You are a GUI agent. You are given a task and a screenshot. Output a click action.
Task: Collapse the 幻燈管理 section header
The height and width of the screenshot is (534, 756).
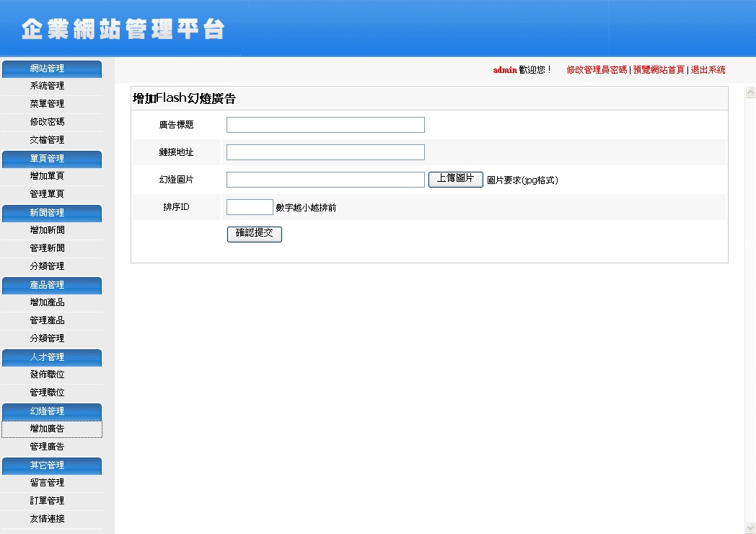(52, 412)
